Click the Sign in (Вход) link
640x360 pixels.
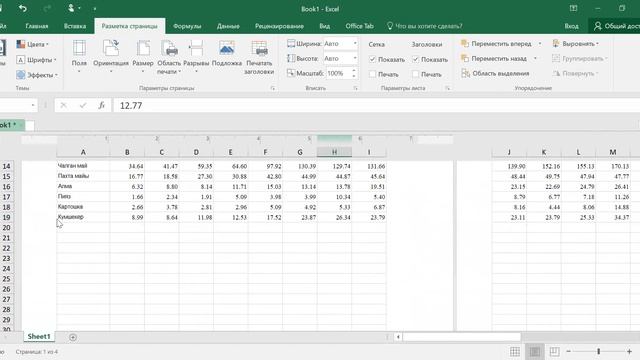571,26
